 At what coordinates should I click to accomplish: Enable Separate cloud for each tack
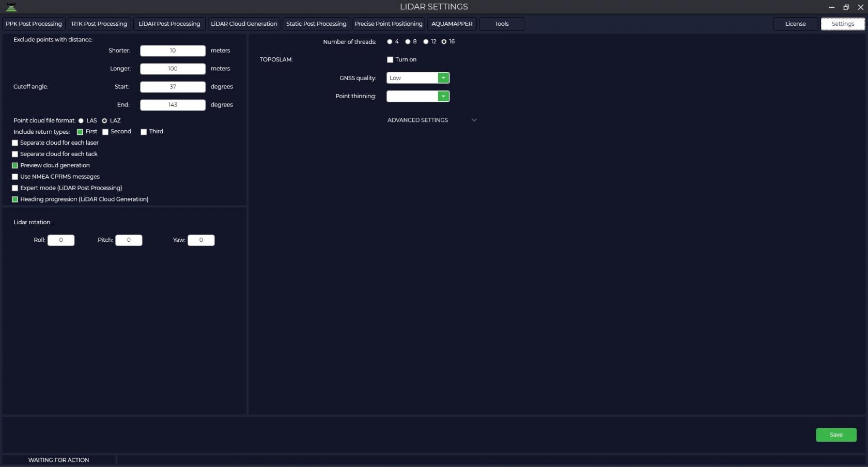tap(15, 154)
